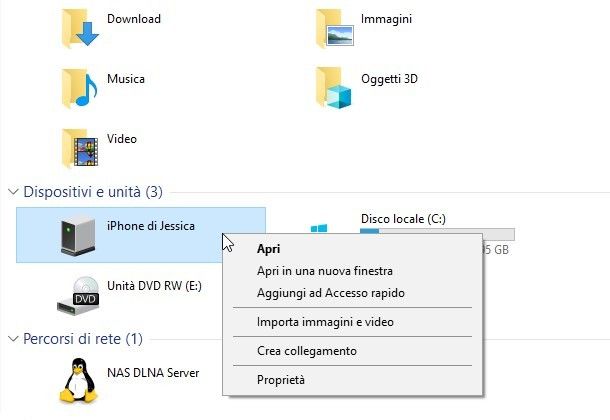
Task: Select the Oggetti 3D folder icon
Action: pos(334,88)
